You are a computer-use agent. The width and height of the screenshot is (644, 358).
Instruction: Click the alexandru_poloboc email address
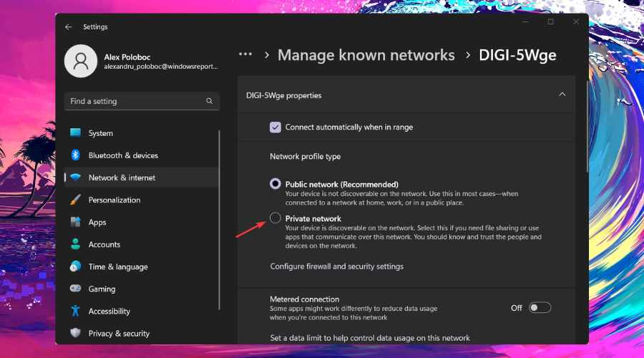point(160,67)
